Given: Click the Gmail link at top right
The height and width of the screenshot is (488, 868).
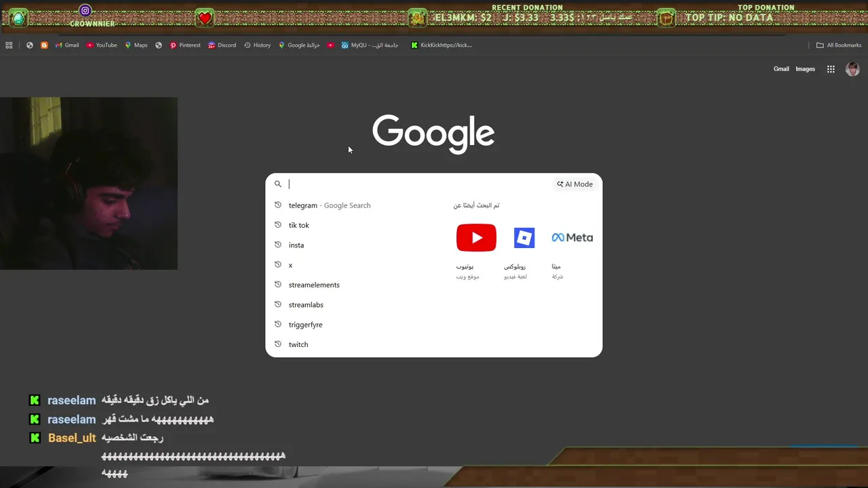Looking at the screenshot, I should (x=781, y=69).
